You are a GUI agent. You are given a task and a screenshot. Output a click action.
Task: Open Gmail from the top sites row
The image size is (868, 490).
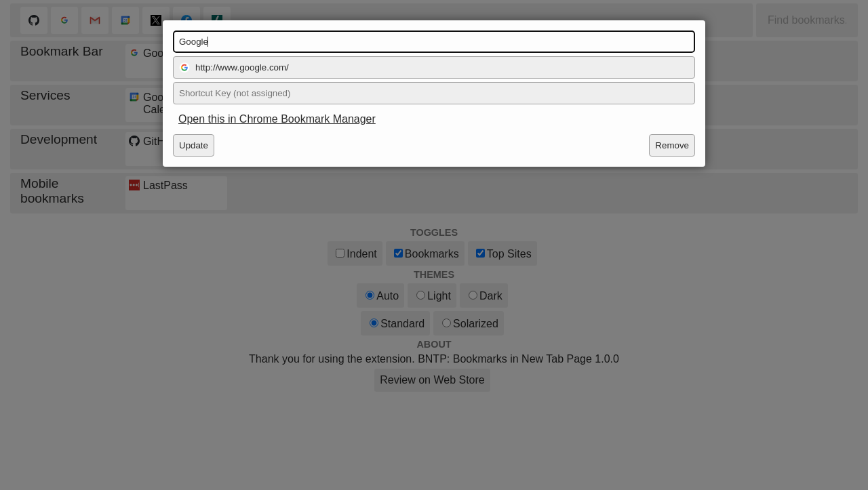(x=95, y=20)
